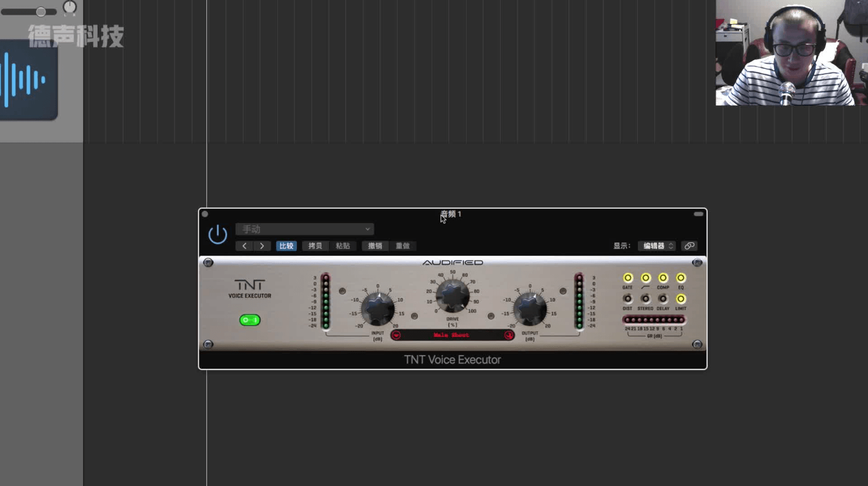Click the TNT Voice Executor logo
The height and width of the screenshot is (486, 868).
249,289
